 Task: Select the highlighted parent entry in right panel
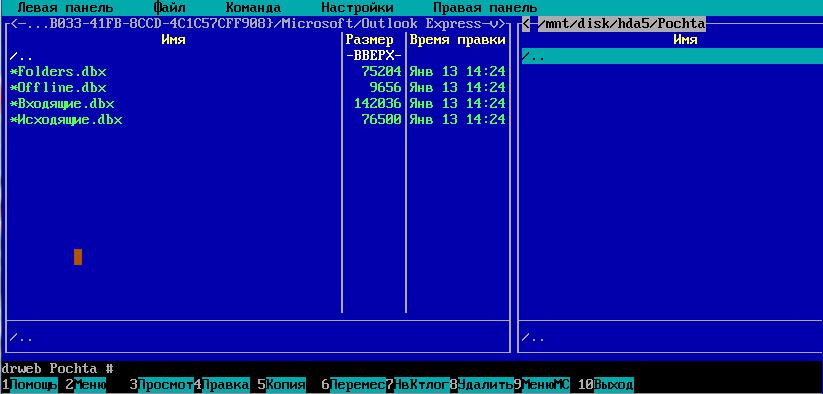click(x=672, y=56)
